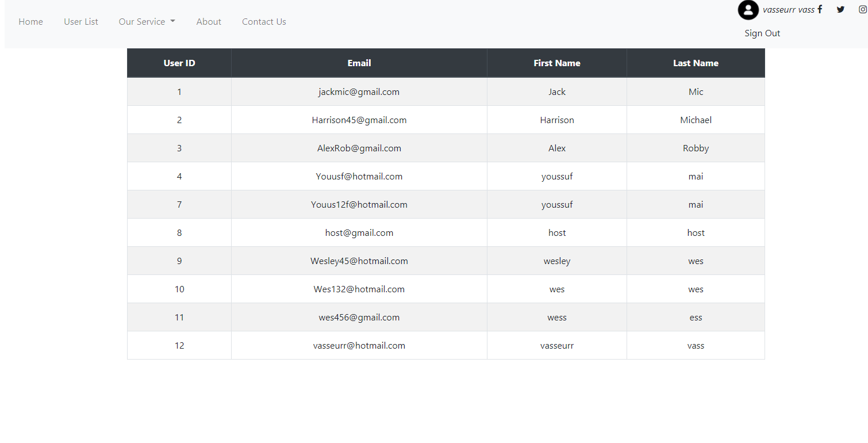868x443 pixels.
Task: Select email Wesley45@hotmail.com
Action: pos(359,261)
